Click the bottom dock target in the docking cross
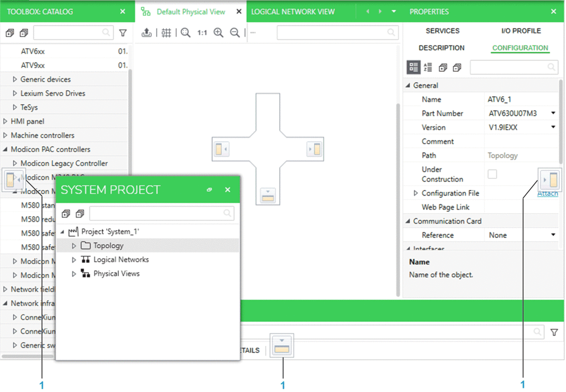This screenshot has width=566, height=392. pos(268,195)
